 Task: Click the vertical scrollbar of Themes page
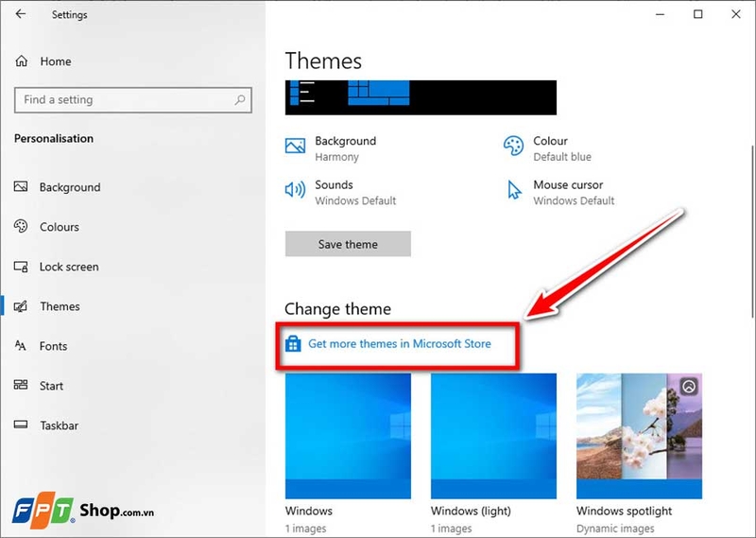pos(752,232)
